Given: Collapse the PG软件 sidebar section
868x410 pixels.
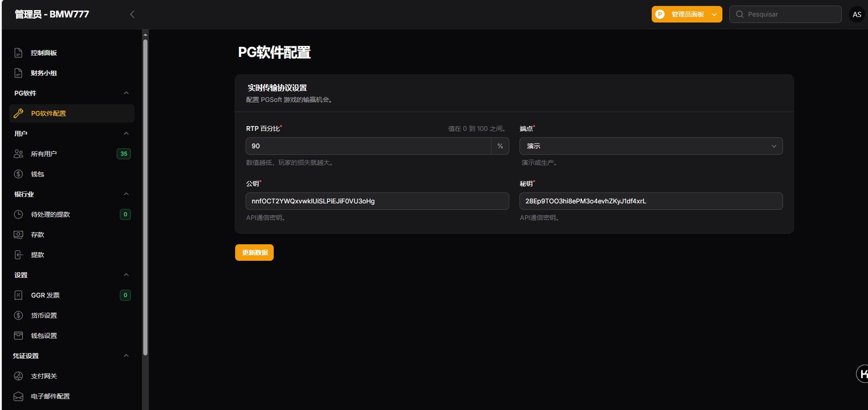Looking at the screenshot, I should tap(126, 93).
